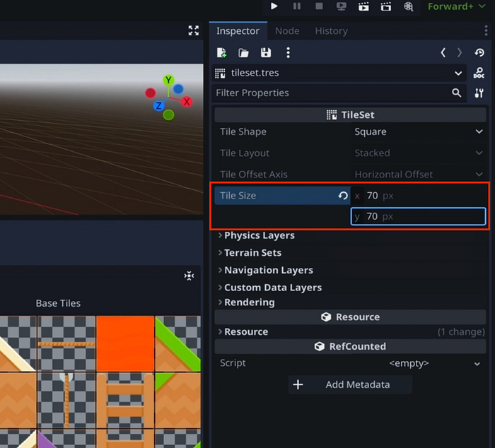Viewport: 495px width, 448px height.
Task: Open the extra resource options menu
Action: [288, 53]
